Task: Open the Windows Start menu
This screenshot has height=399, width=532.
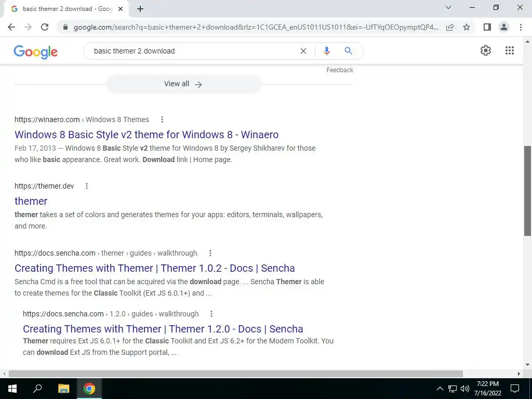Action: click(x=12, y=389)
